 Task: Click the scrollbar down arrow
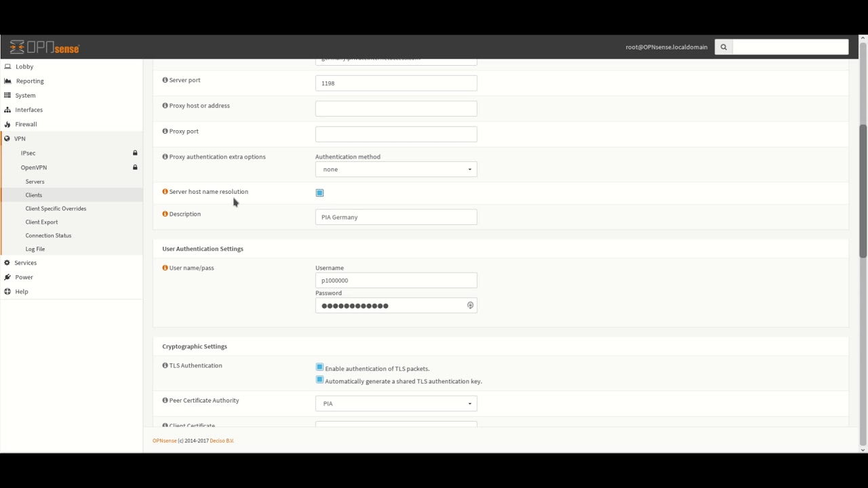[863, 449]
